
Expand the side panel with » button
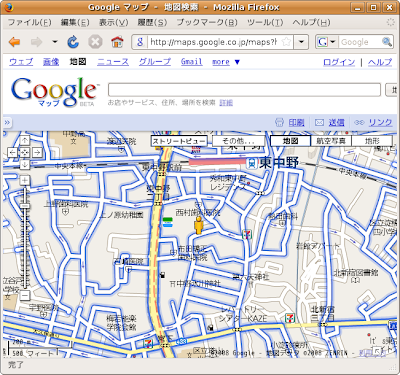tap(7, 123)
